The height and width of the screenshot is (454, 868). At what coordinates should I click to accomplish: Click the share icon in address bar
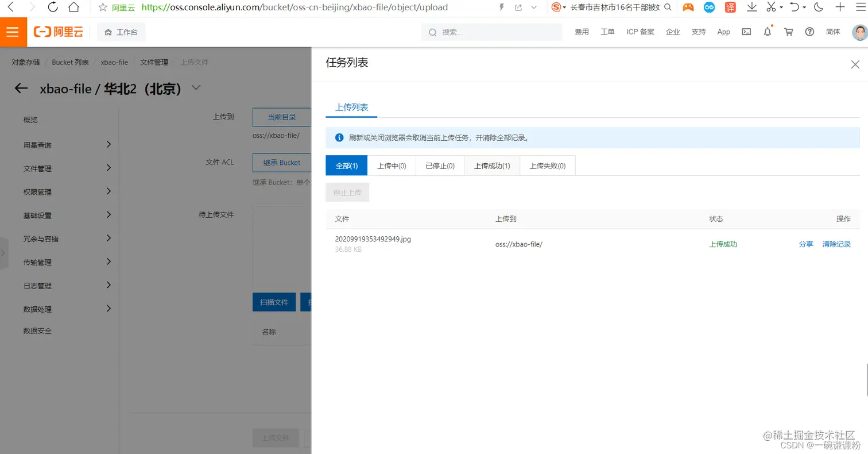pyautogui.click(x=518, y=7)
